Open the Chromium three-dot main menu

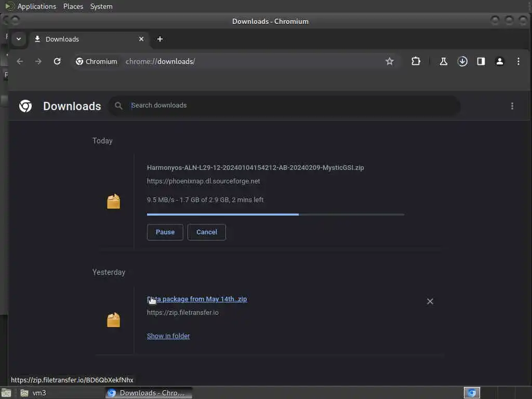pos(518,61)
